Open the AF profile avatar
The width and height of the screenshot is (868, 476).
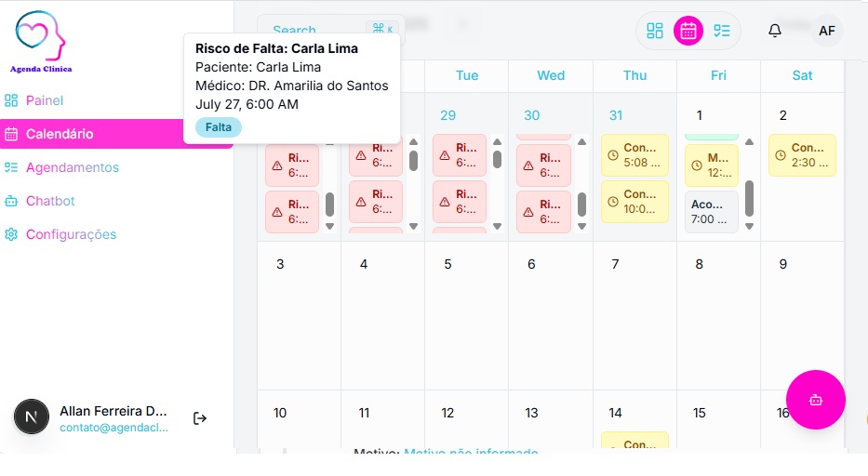[826, 31]
